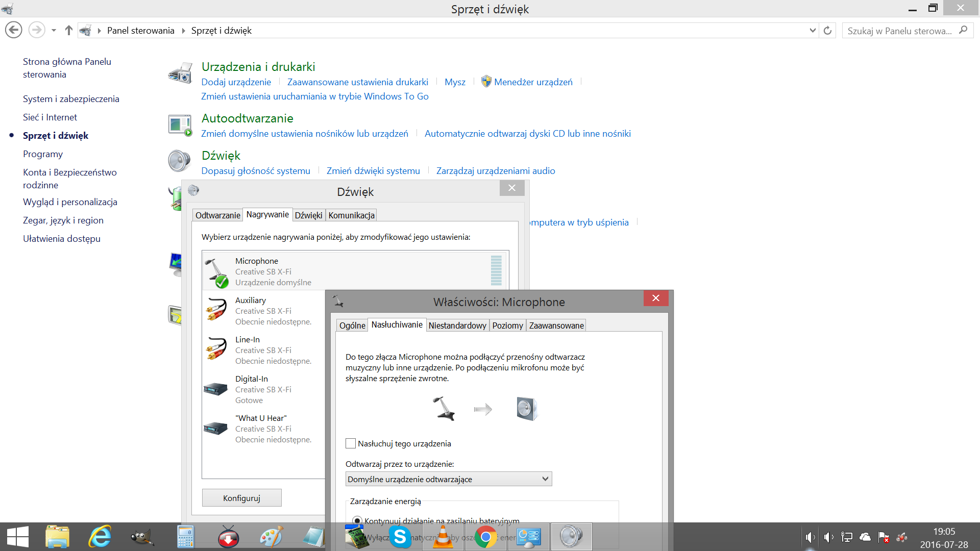Click the Urządzenia i drukarki printer icon
Viewport: 980px width, 551px height.
click(180, 74)
